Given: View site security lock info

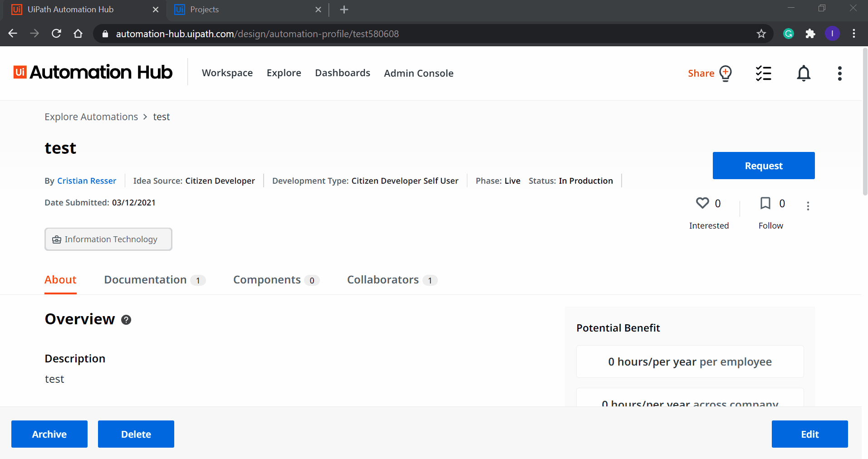Looking at the screenshot, I should [x=105, y=34].
